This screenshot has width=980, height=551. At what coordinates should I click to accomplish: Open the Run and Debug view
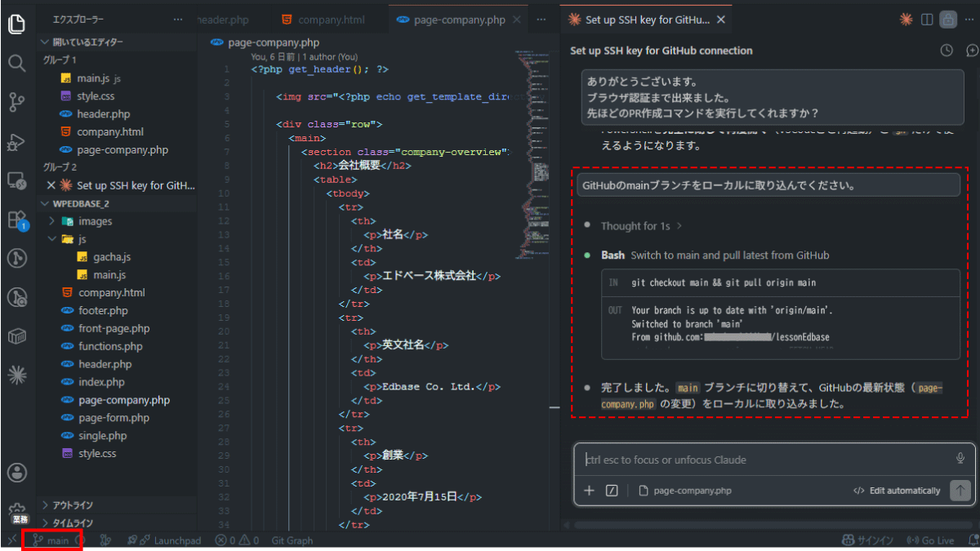coord(16,142)
